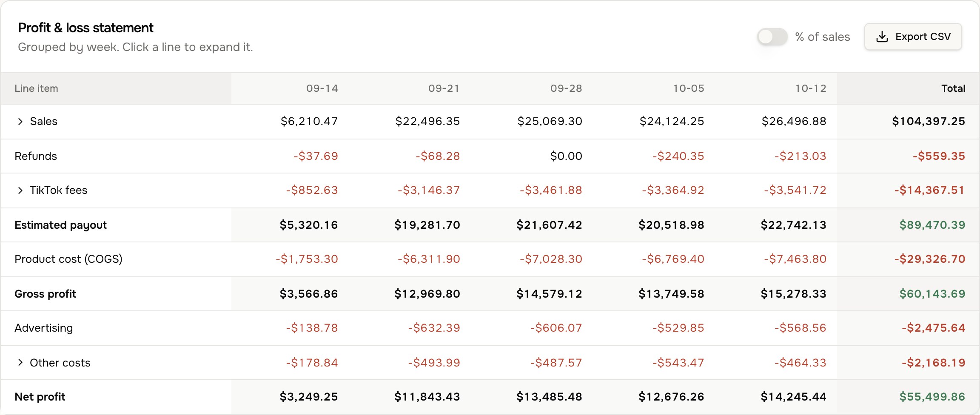Click the -$559.35 refunds total
980x415 pixels.
[939, 156]
